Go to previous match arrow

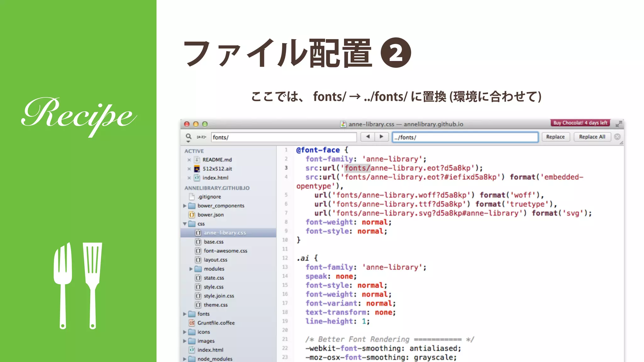point(368,137)
